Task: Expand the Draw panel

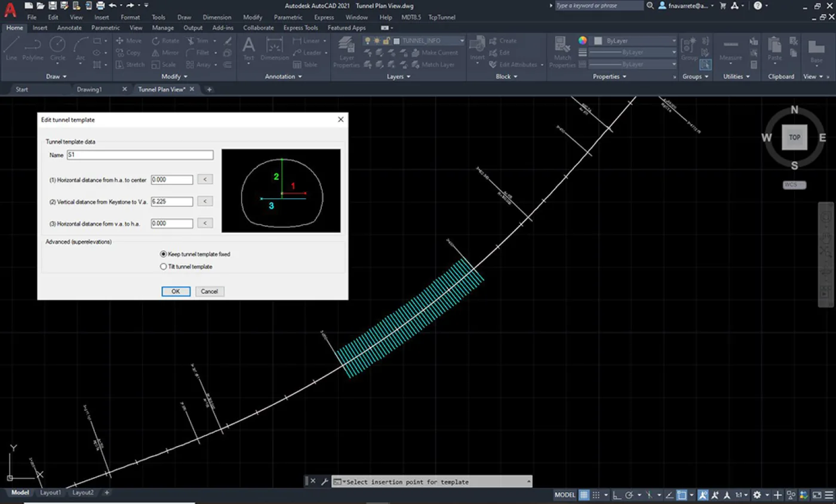Action: point(57,76)
